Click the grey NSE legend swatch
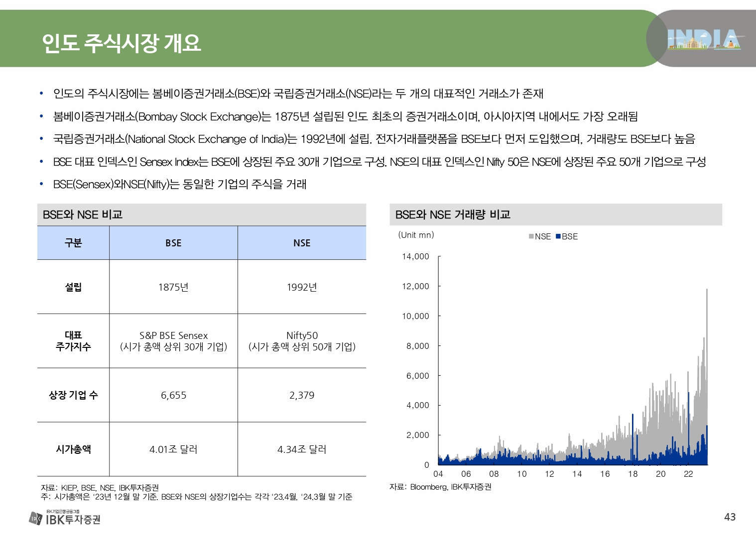The width and height of the screenshot is (756, 535). 531,236
